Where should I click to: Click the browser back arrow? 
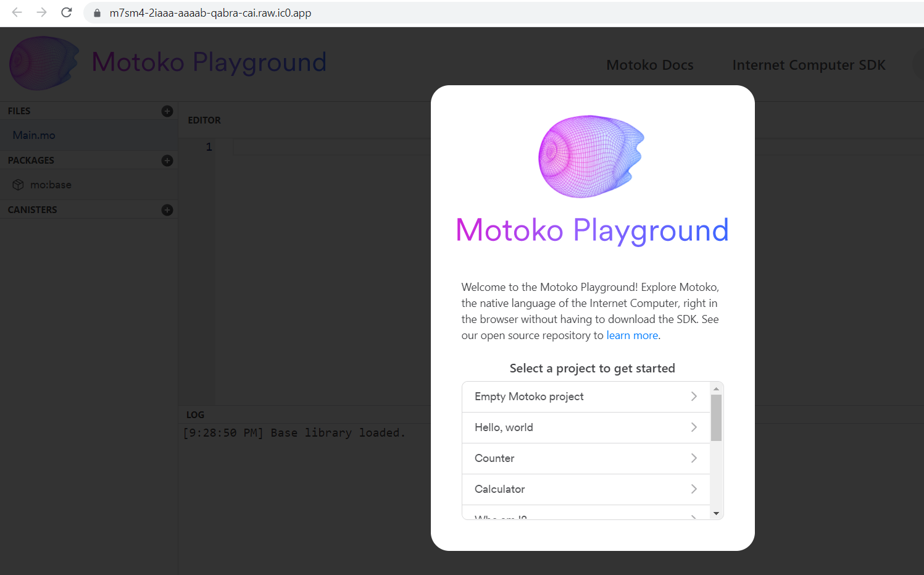coord(17,12)
